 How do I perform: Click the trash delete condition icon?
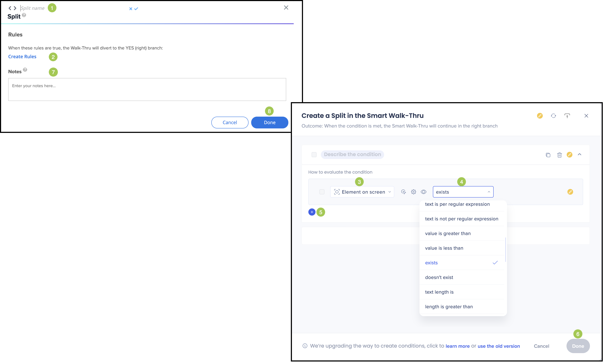(559, 155)
